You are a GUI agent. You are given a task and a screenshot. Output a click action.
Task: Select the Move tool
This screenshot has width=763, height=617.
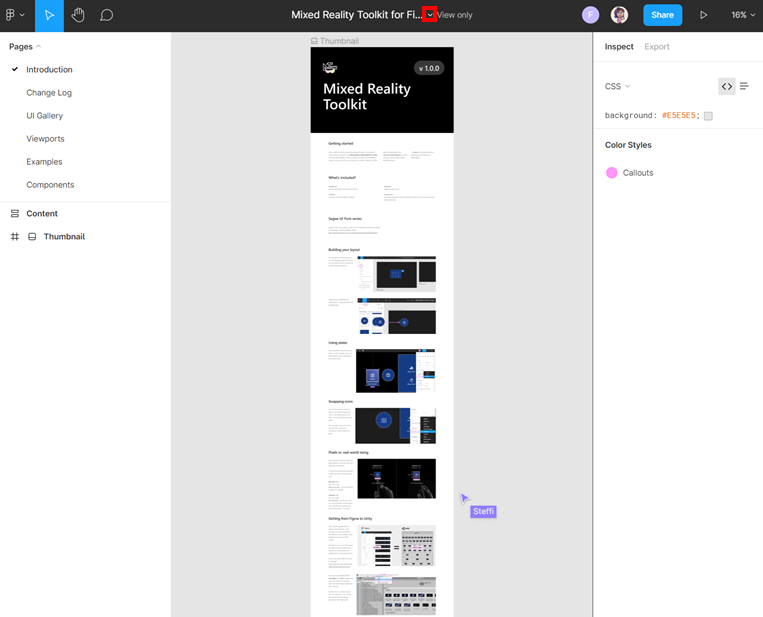49,16
